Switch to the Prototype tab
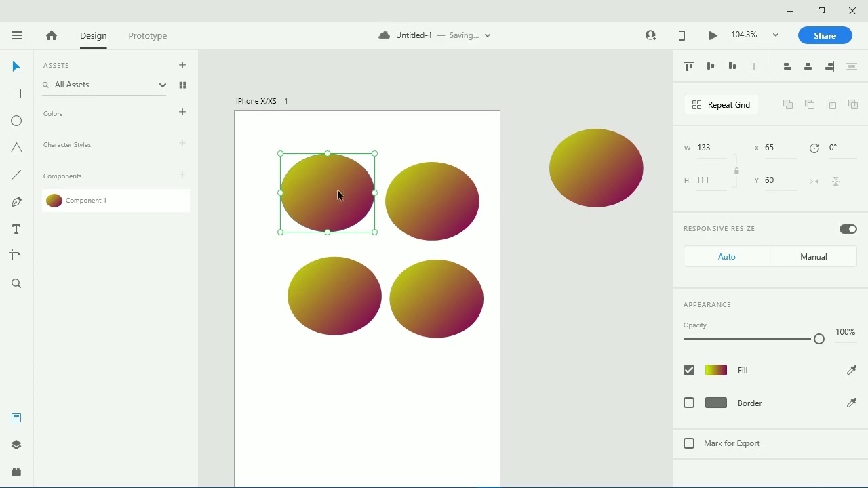Screen dimensions: 868x488 [x=148, y=35]
